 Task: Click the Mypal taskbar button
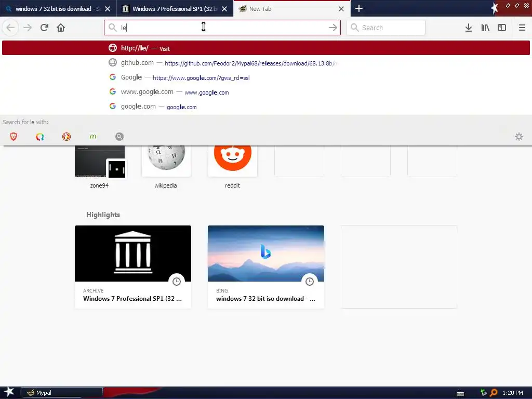(x=62, y=393)
